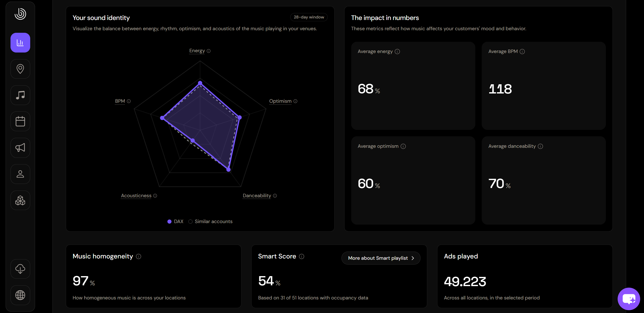Click the Energy data point on radar
Screen dimensions: 644x313
[x=200, y=83]
